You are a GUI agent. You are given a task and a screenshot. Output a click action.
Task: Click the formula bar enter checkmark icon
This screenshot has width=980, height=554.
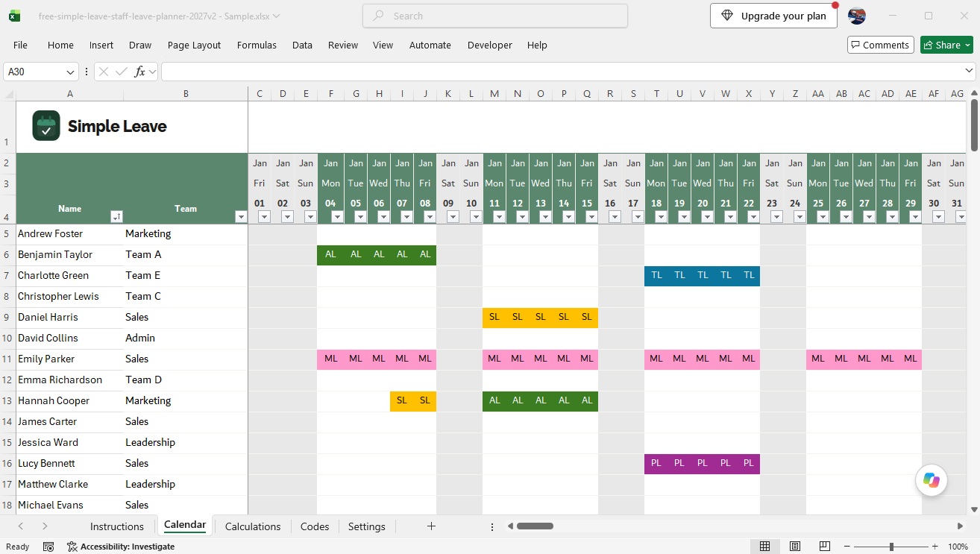[x=122, y=72]
